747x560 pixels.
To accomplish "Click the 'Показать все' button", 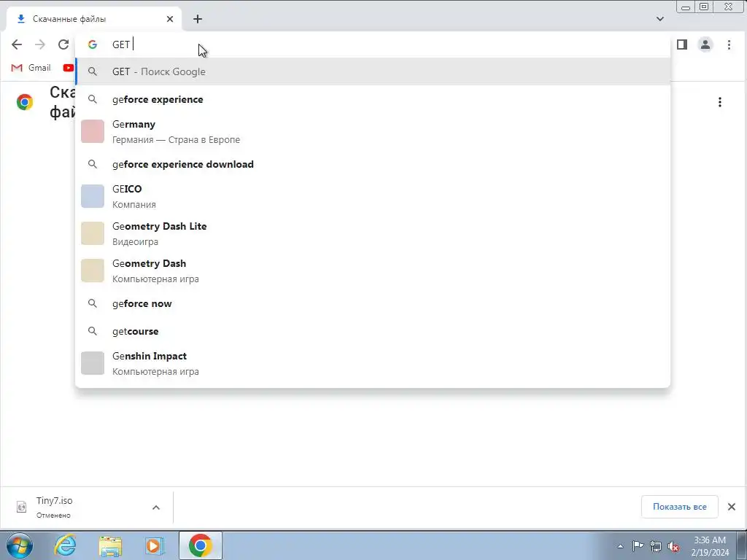I will (x=679, y=507).
